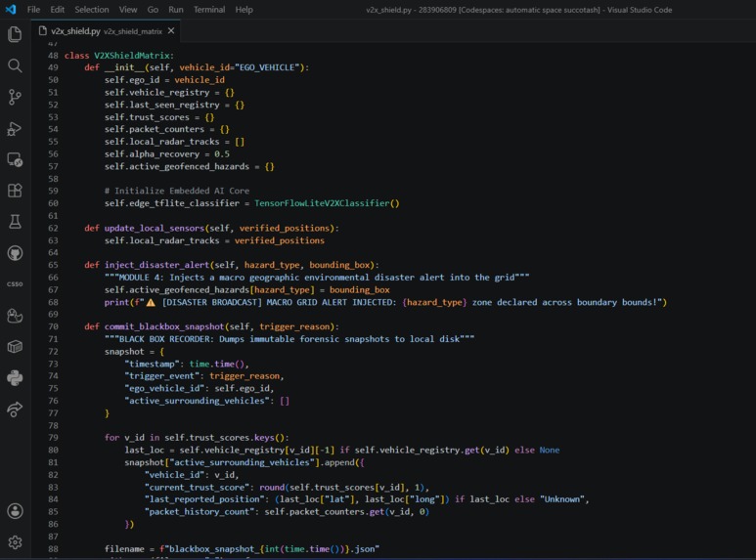Click the print statement on line 68

385,303
